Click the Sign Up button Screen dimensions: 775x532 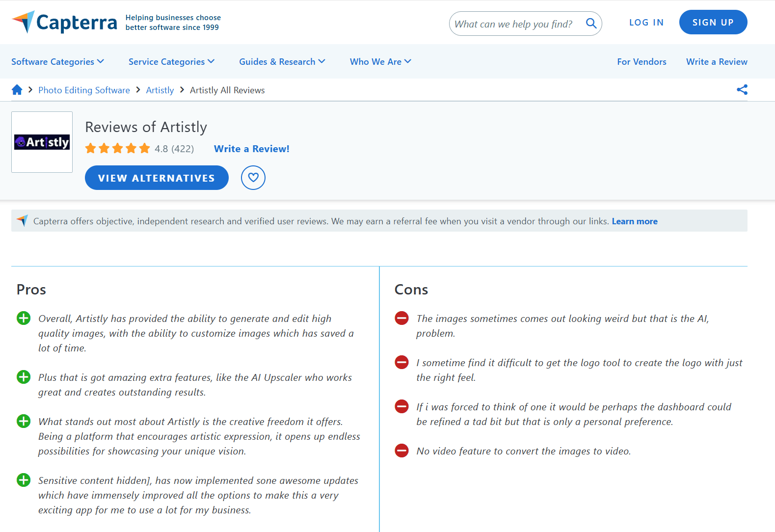[x=713, y=23]
